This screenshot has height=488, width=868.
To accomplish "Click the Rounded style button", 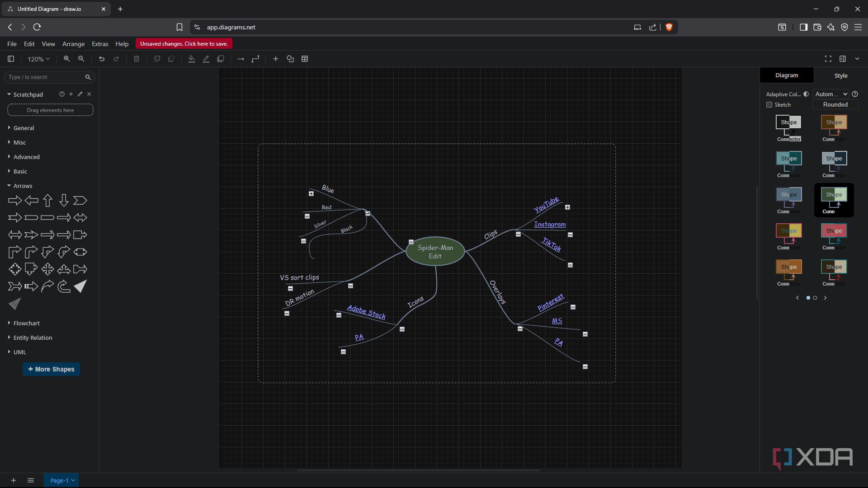I will (835, 104).
